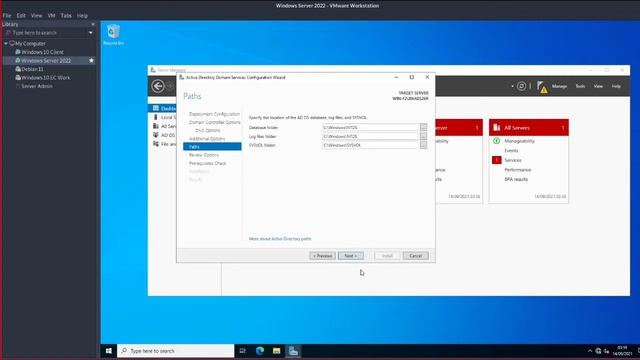Click Events in the All Servers tile
This screenshot has width=640, height=360.
511,151
